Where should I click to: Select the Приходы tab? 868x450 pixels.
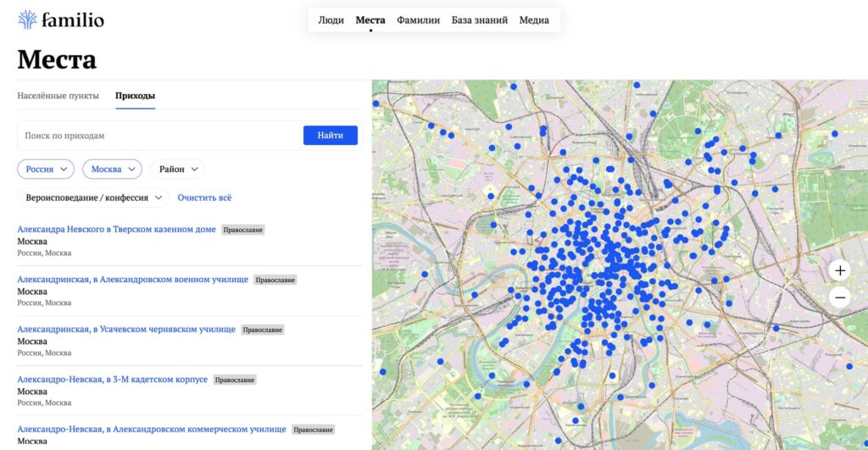[x=135, y=95]
